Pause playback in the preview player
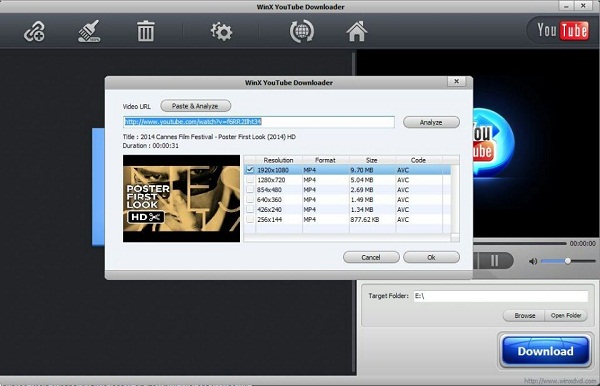 pos(494,261)
